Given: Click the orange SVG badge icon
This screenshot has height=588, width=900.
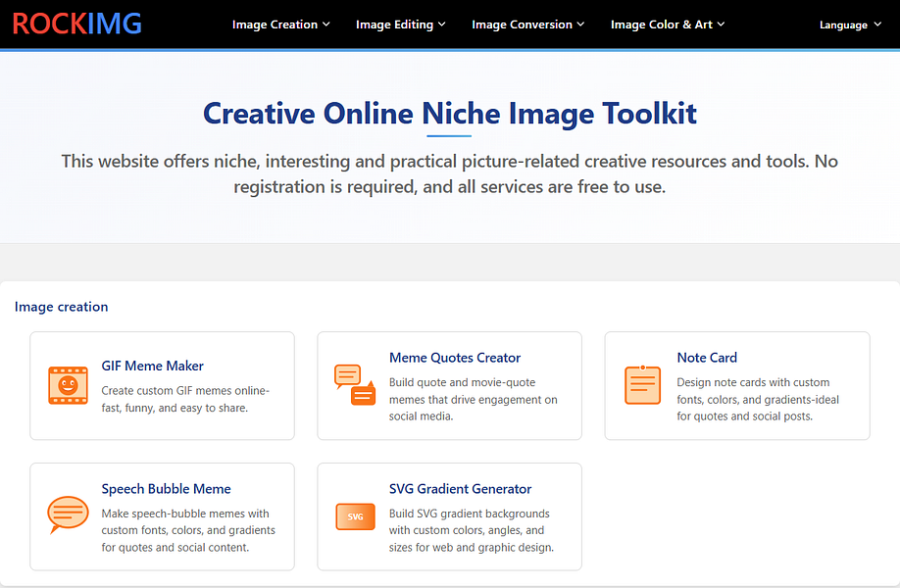Looking at the screenshot, I should [355, 516].
